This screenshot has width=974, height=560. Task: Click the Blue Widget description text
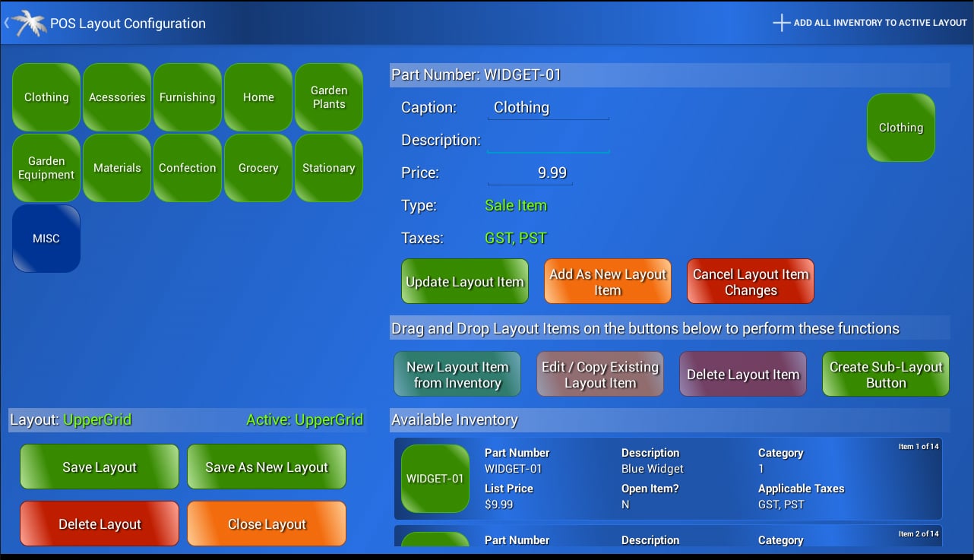click(653, 469)
